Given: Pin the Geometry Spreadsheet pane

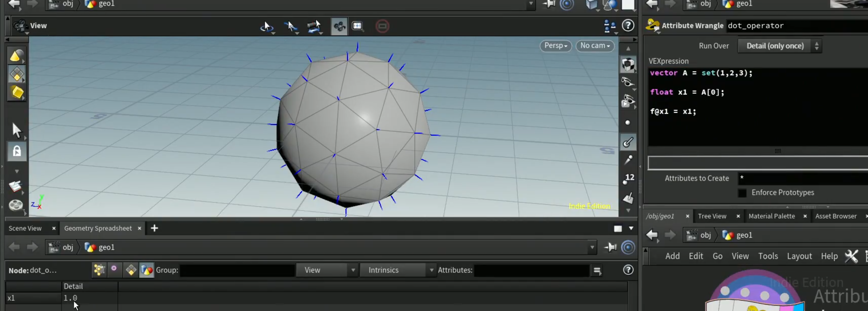Looking at the screenshot, I should coord(610,247).
